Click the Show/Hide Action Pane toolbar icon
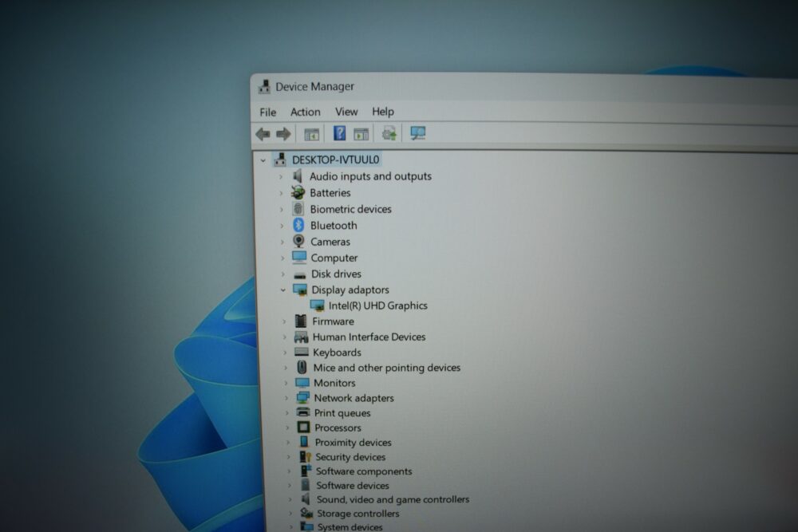Viewport: 798px width, 532px height. tap(361, 134)
